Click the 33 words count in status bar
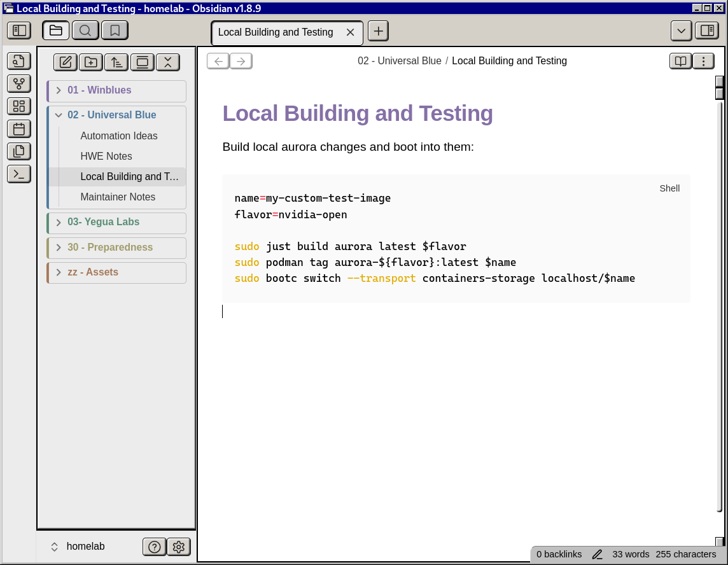Viewport: 728px width, 565px height. [631, 554]
